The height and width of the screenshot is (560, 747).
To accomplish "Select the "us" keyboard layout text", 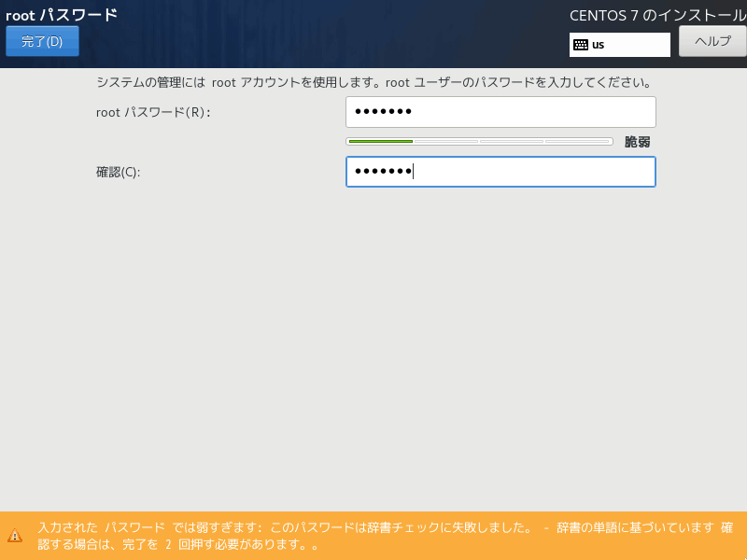I will [599, 45].
